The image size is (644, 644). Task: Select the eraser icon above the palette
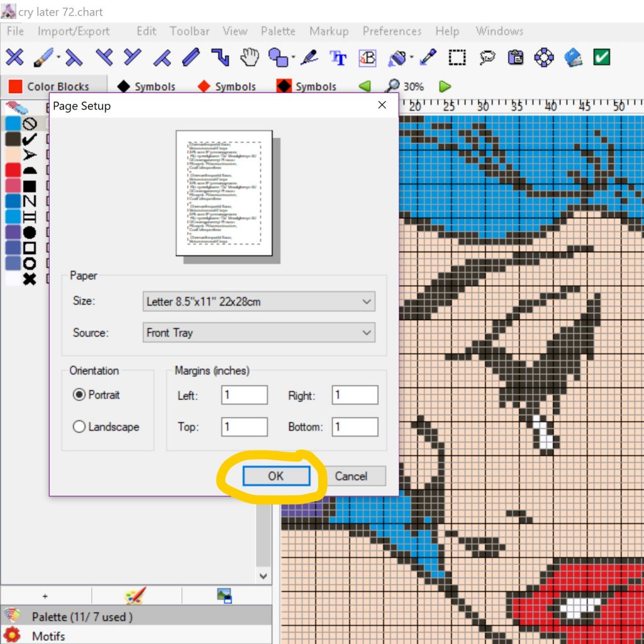click(x=17, y=108)
